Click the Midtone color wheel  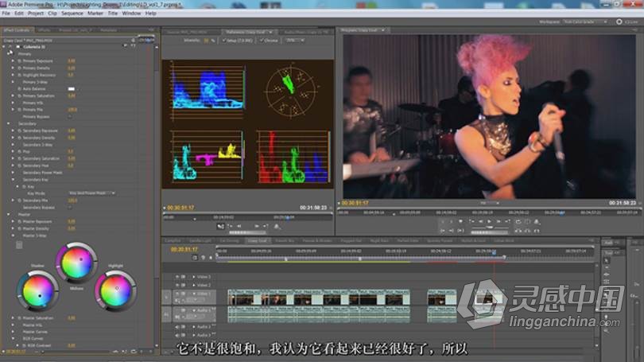(76, 262)
